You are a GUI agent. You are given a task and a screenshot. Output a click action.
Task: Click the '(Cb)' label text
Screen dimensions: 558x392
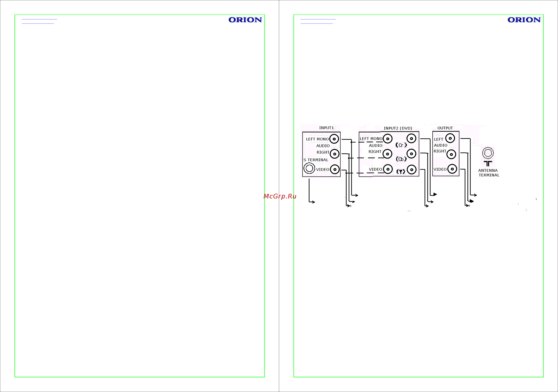(401, 159)
